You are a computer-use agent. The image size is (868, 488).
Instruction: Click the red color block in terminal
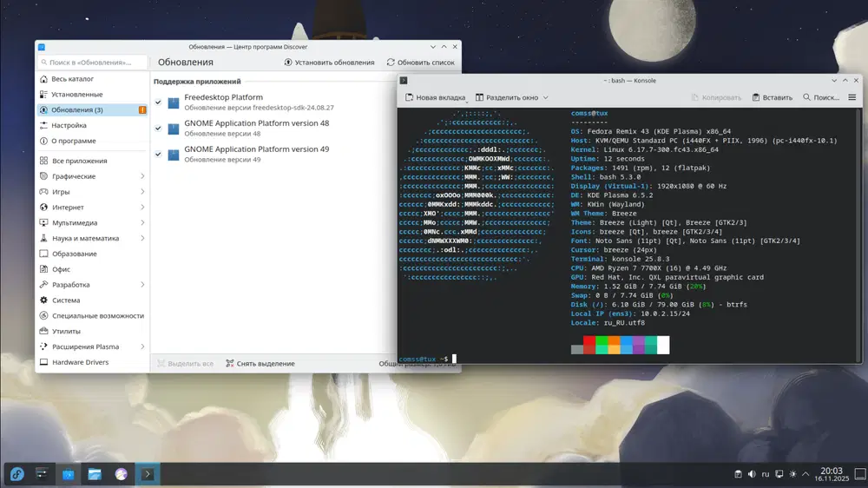(589, 340)
